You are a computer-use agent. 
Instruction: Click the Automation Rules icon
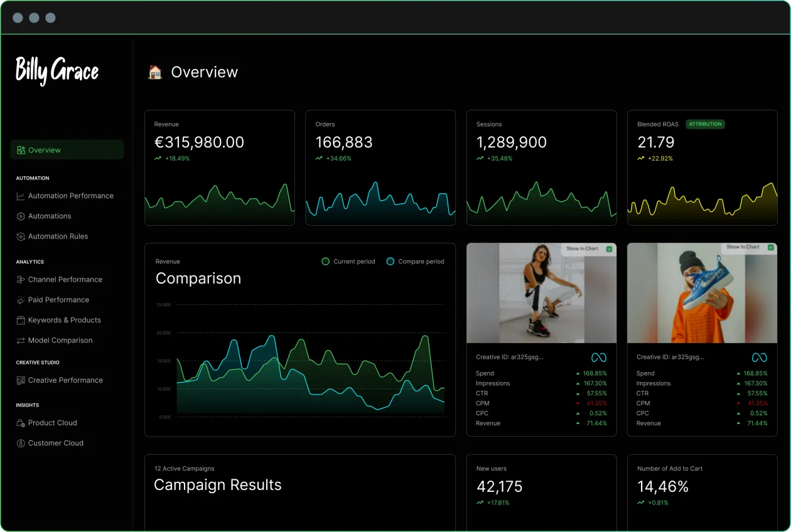click(21, 237)
